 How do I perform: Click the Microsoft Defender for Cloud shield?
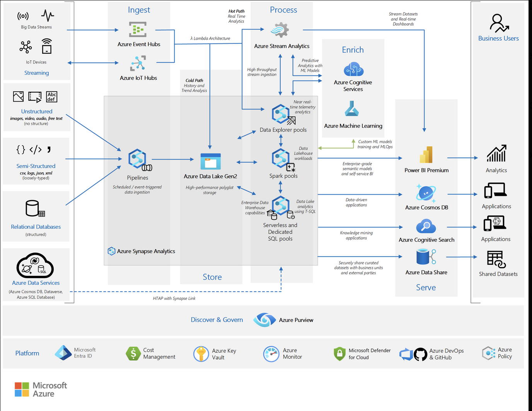339,354
